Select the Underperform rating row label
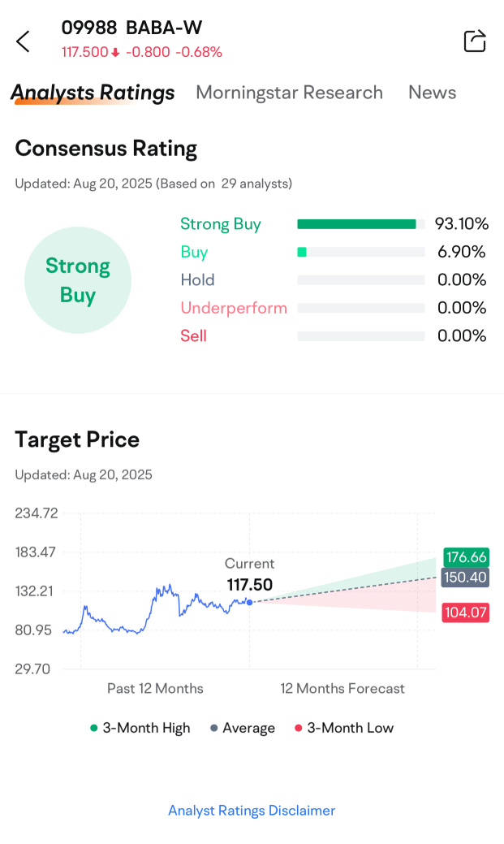The height and width of the screenshot is (844, 504). (x=234, y=308)
